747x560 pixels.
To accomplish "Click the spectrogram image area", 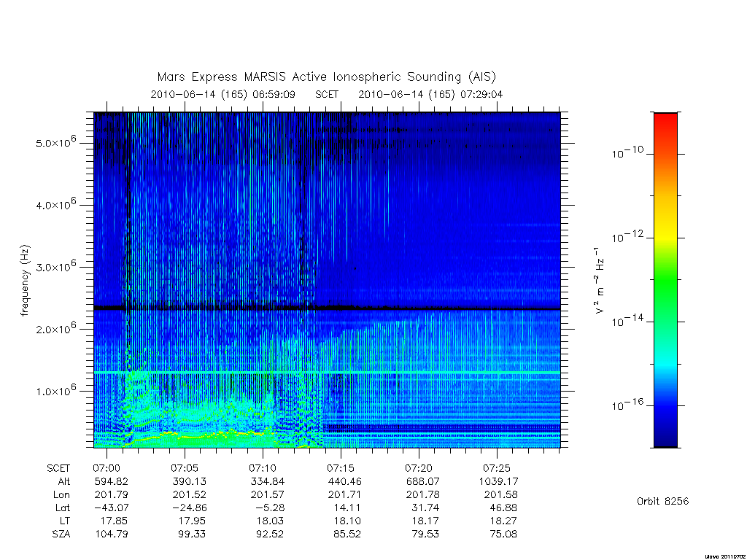I will [327, 280].
